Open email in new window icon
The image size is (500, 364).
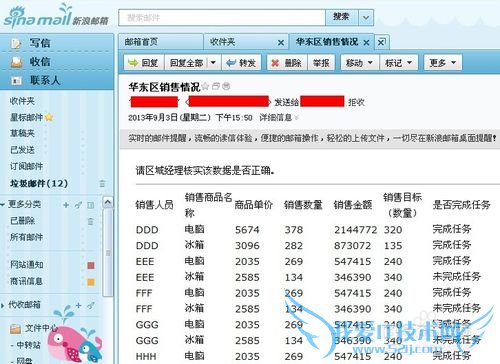216,86
